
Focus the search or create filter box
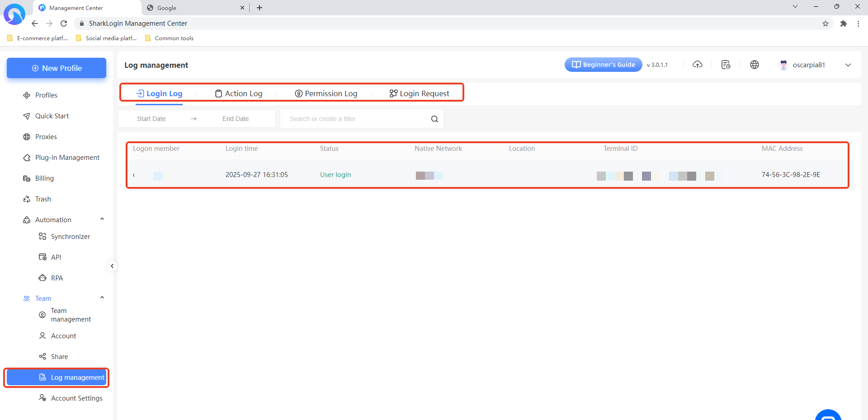pos(357,119)
